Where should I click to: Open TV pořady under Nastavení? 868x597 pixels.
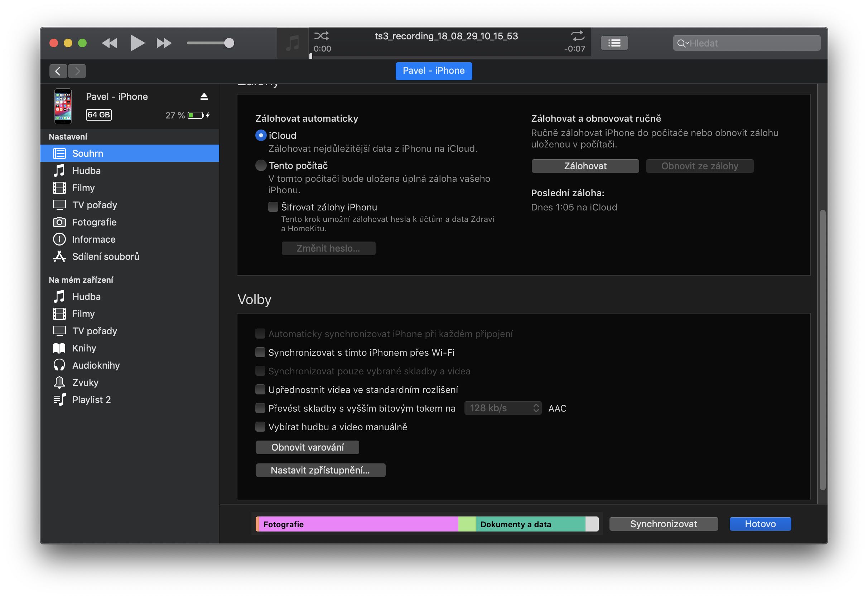pos(130,205)
